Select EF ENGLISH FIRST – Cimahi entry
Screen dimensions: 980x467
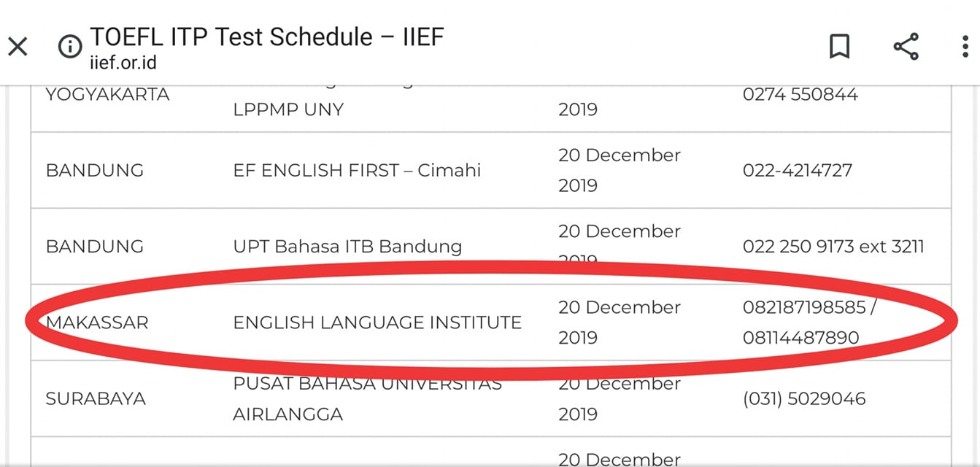[357, 170]
